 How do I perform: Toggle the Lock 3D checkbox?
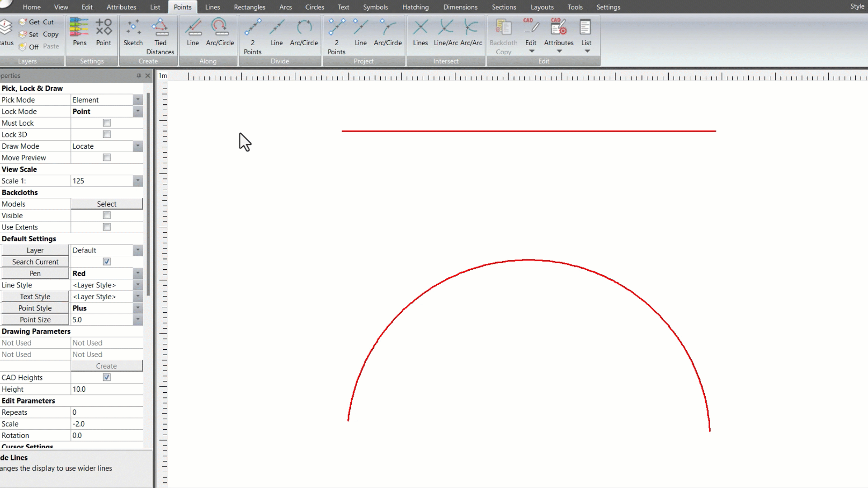click(x=107, y=135)
